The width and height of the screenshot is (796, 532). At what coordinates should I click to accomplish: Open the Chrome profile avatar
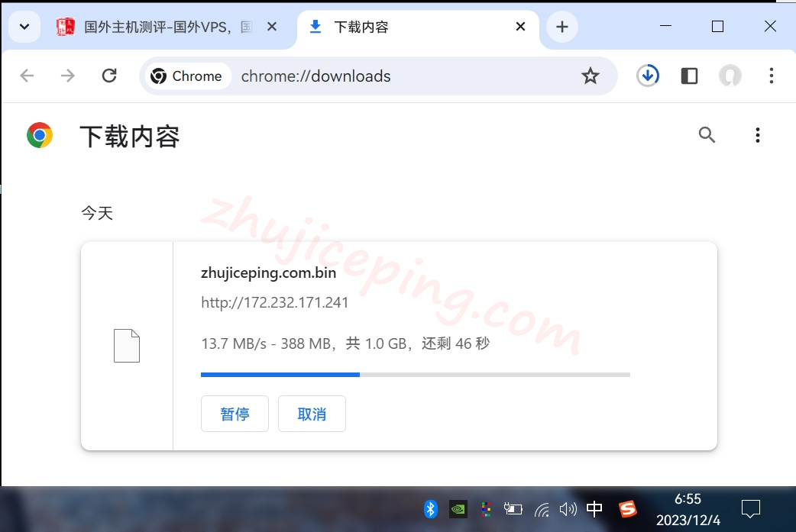[x=730, y=76]
